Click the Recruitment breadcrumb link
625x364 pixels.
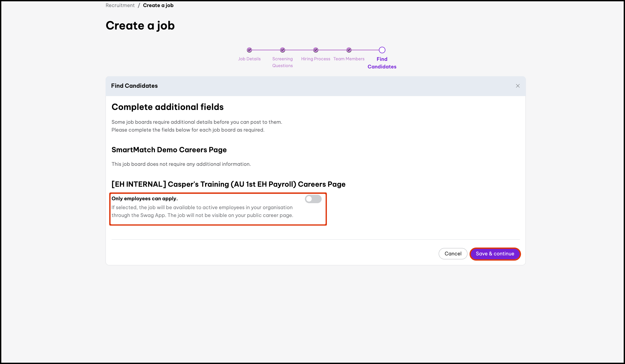(x=120, y=5)
